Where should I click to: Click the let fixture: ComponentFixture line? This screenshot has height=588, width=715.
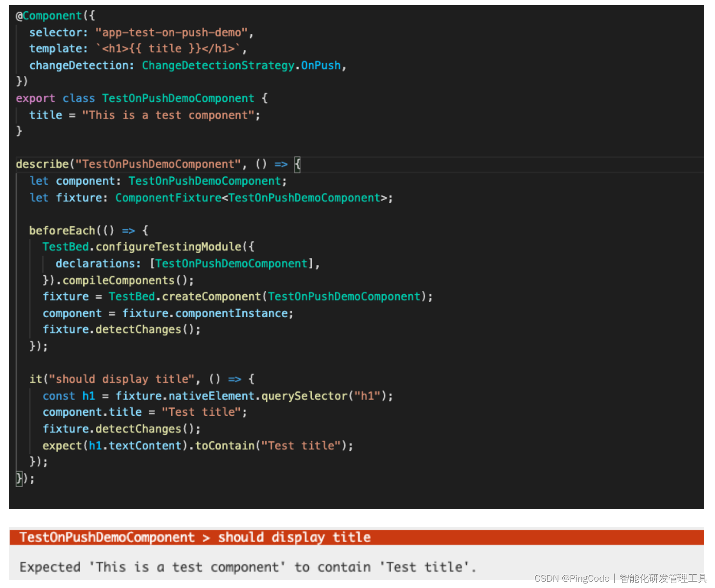(x=211, y=198)
